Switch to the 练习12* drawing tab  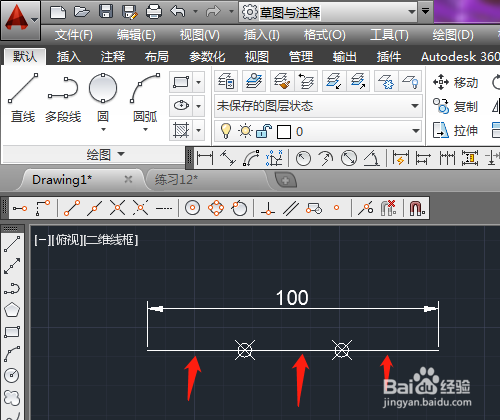point(176,180)
